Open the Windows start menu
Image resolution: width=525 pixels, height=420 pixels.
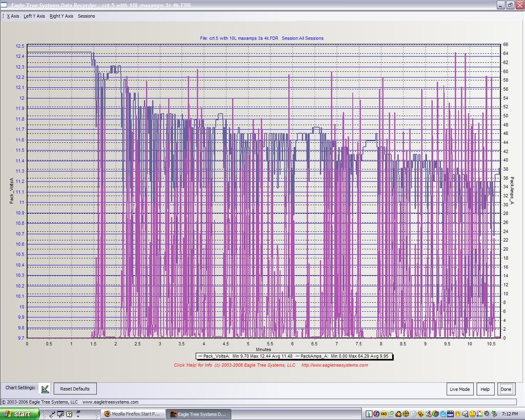[20, 414]
